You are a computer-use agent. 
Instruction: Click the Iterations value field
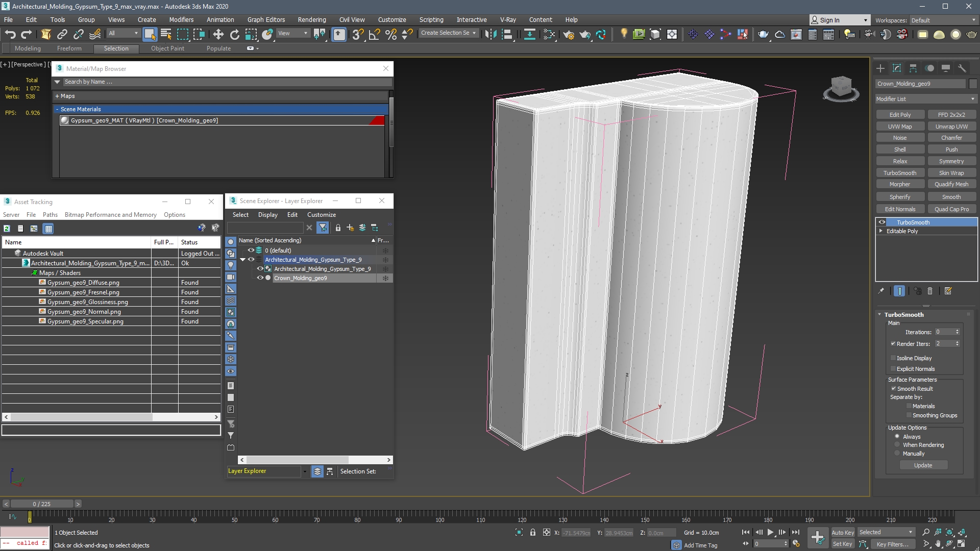point(944,332)
